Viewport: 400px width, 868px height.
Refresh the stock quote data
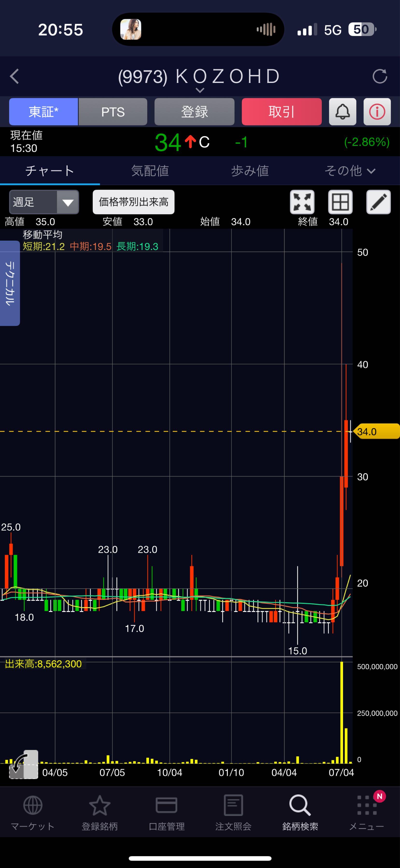(379, 76)
